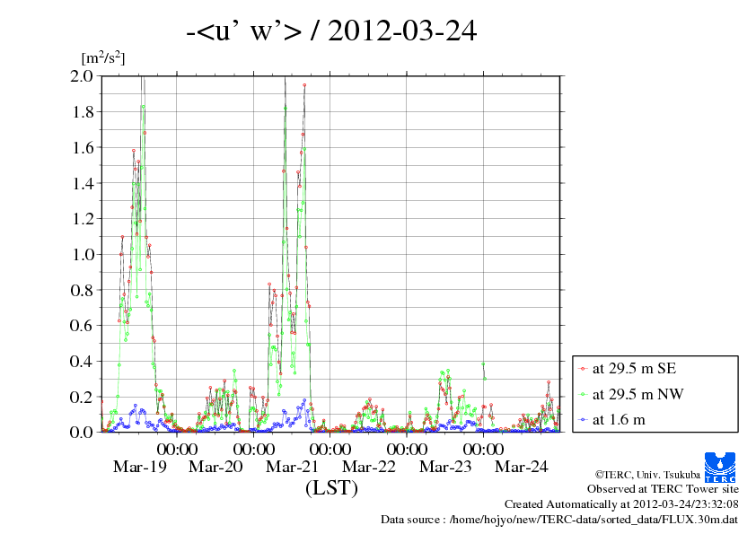Image resolution: width=756 pixels, height=534 pixels.
Task: Select legend label 'at 29.5 m NW'
Action: coord(637,394)
